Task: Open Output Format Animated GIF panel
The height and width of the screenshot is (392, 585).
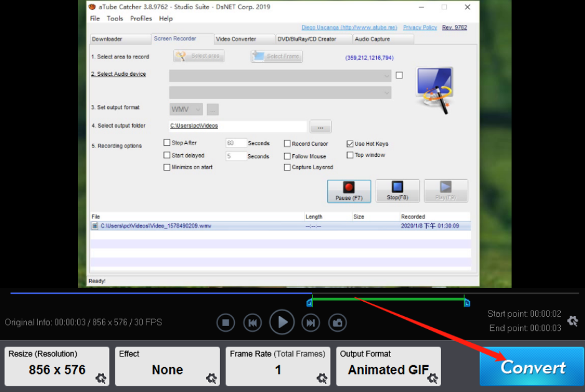Action: point(388,366)
